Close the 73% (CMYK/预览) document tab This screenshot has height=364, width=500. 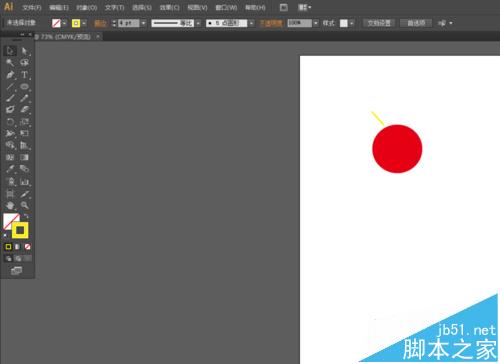98,37
